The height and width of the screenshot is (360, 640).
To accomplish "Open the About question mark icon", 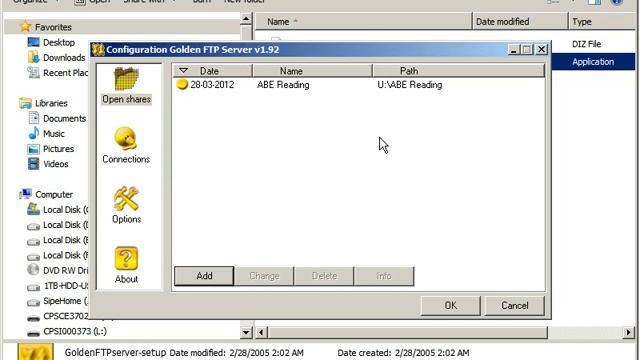I will point(126,258).
